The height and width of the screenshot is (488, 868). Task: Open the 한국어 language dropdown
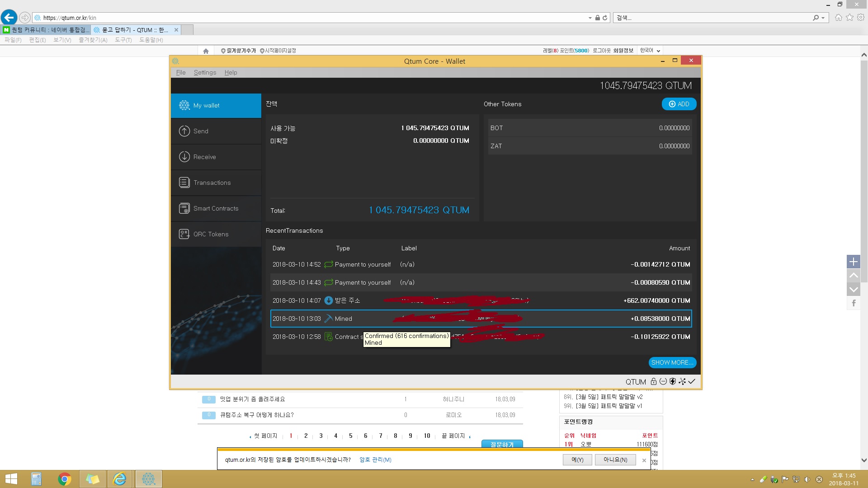pyautogui.click(x=650, y=51)
